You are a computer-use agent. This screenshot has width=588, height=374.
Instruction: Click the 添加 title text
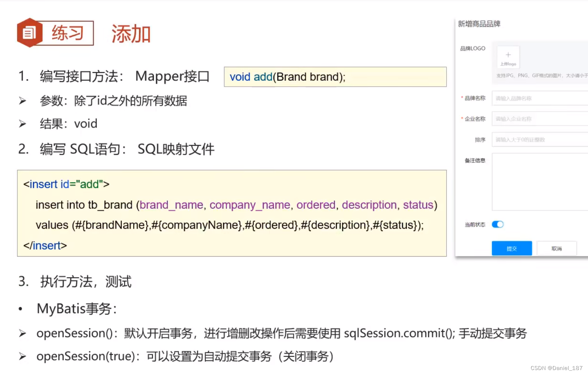click(x=131, y=34)
